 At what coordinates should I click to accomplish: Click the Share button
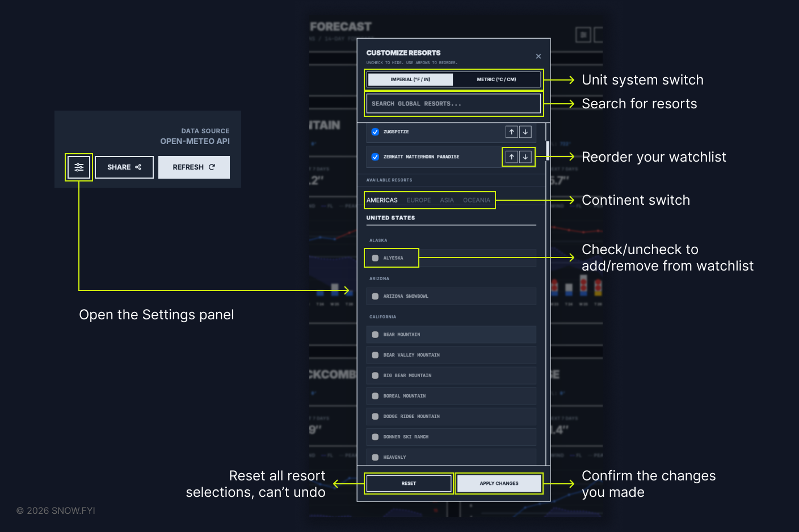[x=124, y=167]
